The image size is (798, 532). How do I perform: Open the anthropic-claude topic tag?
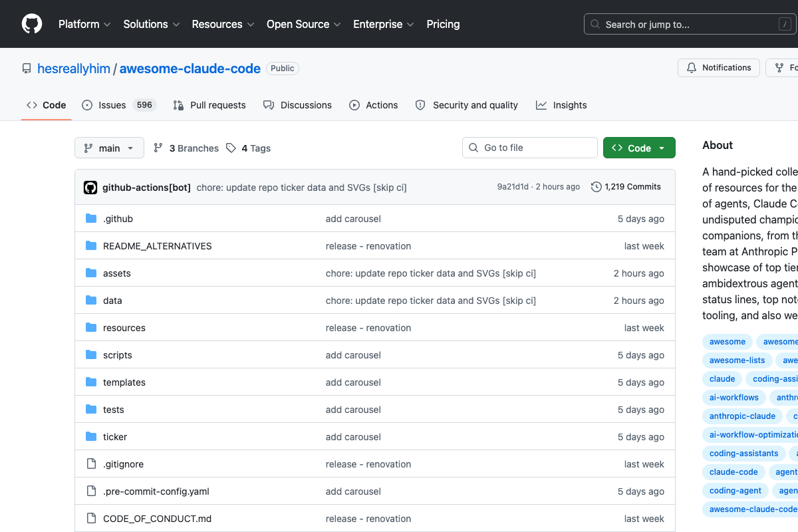(x=742, y=416)
